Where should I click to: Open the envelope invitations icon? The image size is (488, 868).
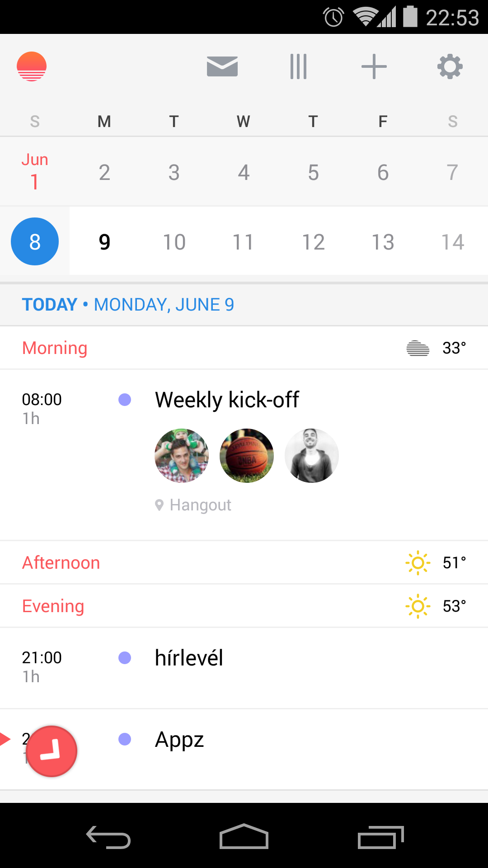point(222,66)
